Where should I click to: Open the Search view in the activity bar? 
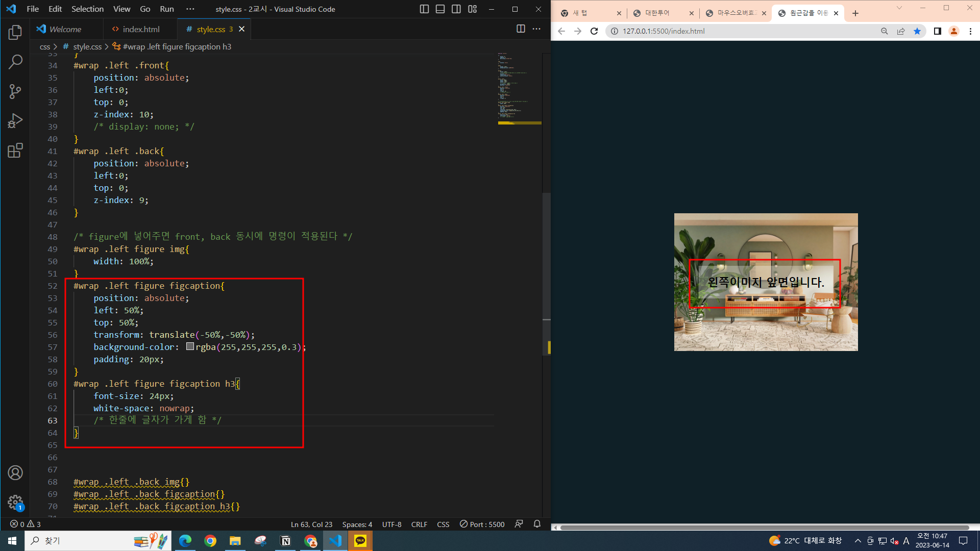(15, 62)
